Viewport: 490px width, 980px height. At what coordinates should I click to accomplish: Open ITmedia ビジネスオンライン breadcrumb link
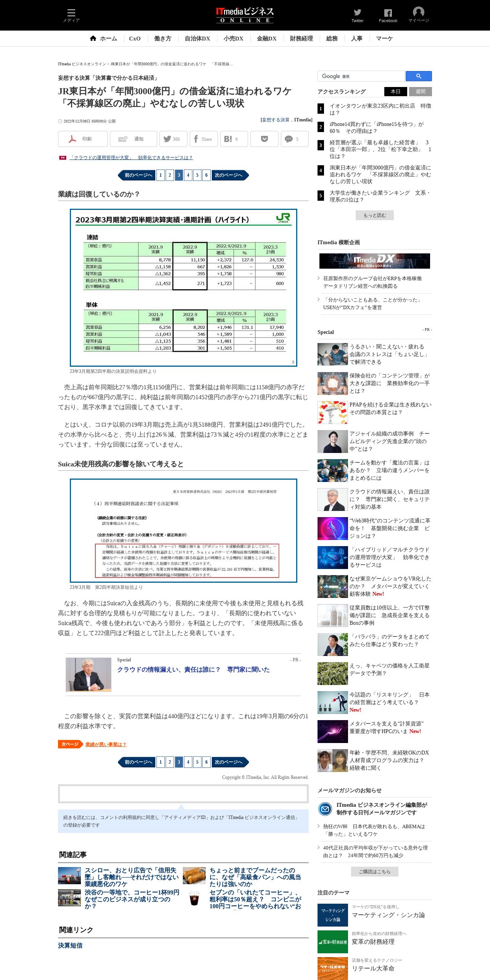82,64
